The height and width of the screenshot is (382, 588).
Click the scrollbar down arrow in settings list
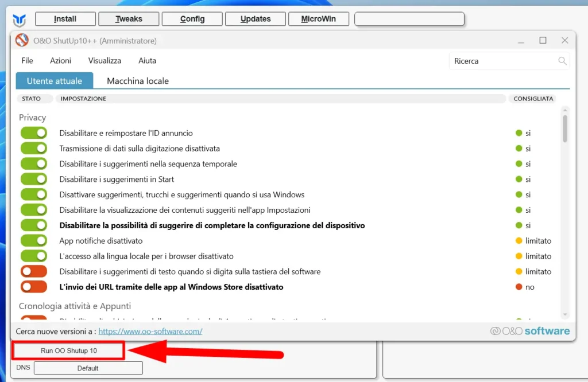[565, 314]
